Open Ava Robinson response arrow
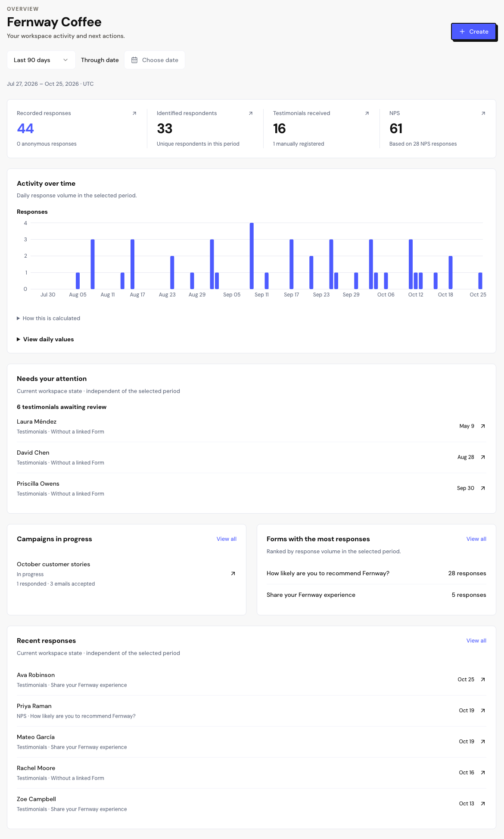Image resolution: width=504 pixels, height=839 pixels. (483, 680)
